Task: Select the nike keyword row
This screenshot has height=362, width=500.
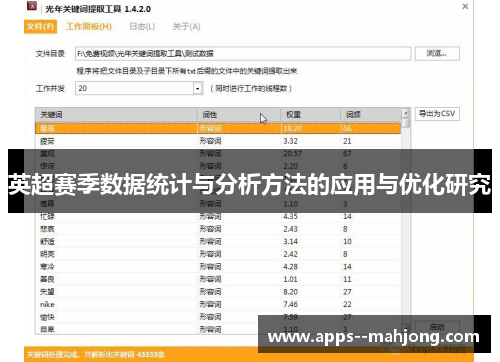Action: tap(218, 304)
